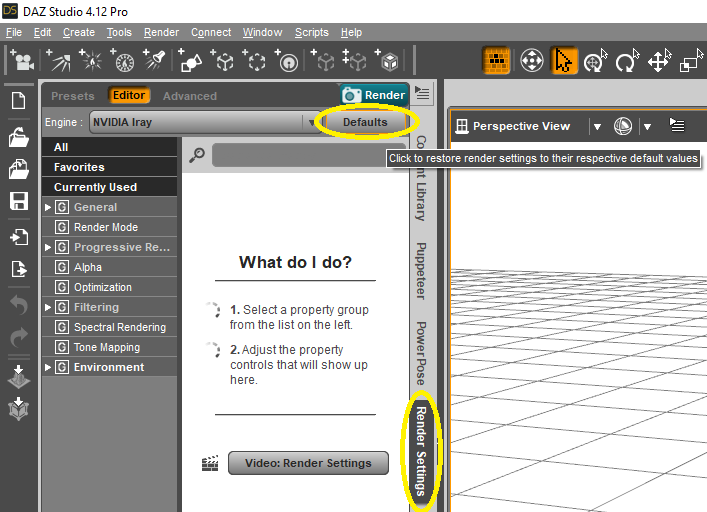Click the Redo arrow icon
This screenshot has height=512, width=707.
tap(18, 337)
